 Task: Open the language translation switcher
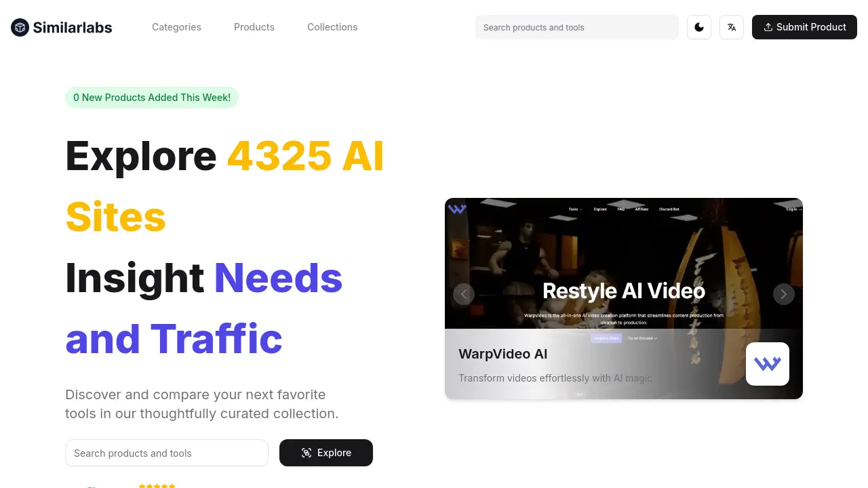(732, 27)
